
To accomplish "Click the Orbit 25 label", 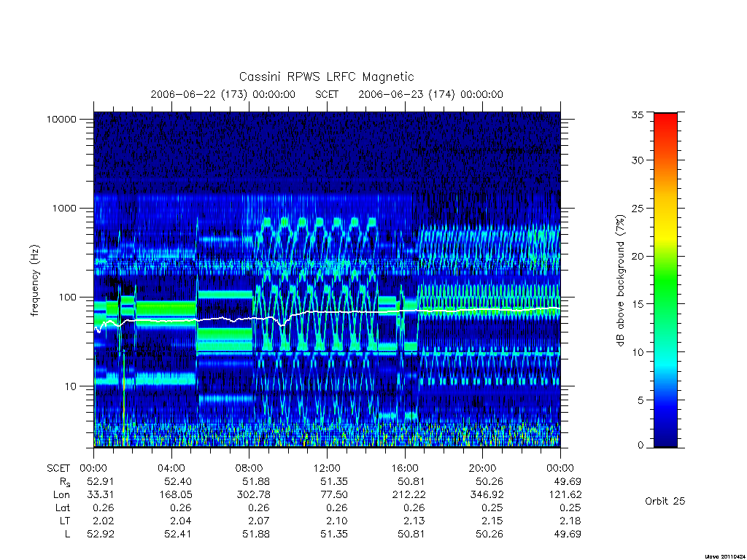I will (665, 501).
